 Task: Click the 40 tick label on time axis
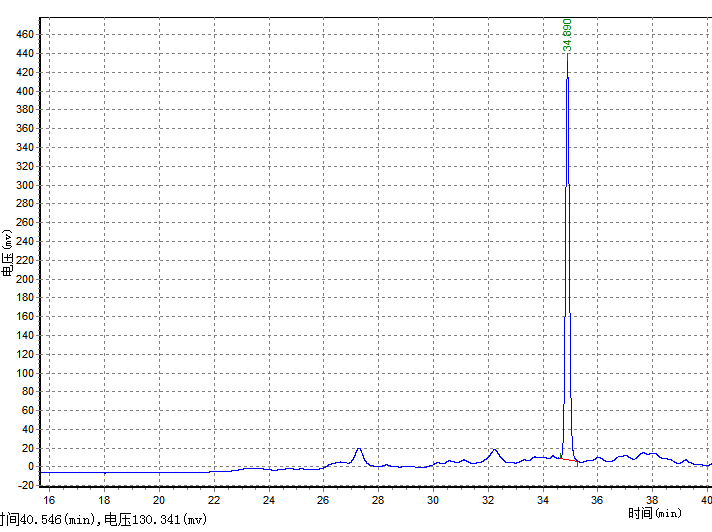[x=705, y=498]
